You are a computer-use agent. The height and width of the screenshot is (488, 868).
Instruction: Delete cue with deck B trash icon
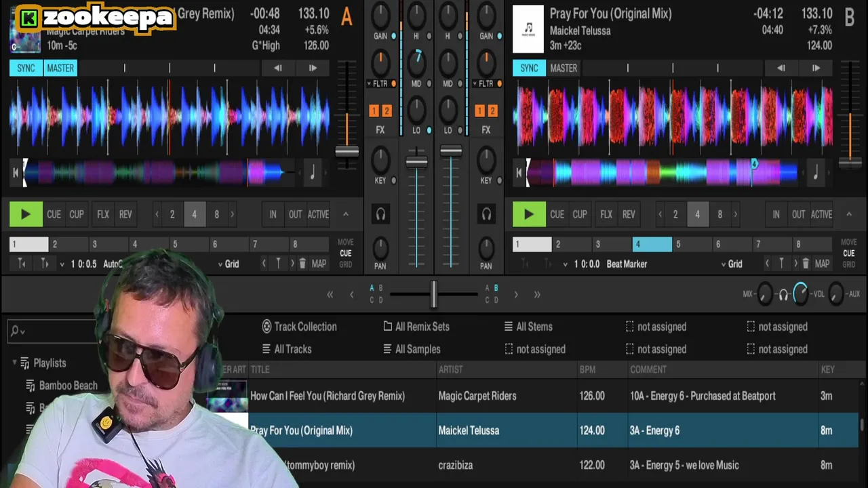[806, 264]
